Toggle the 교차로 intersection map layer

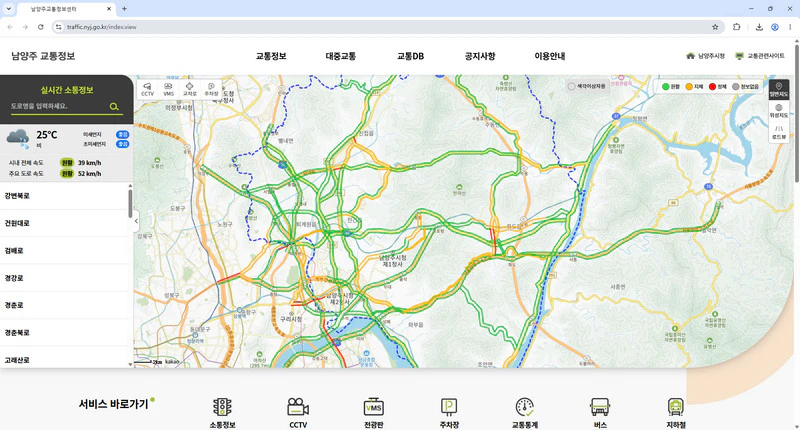[190, 89]
